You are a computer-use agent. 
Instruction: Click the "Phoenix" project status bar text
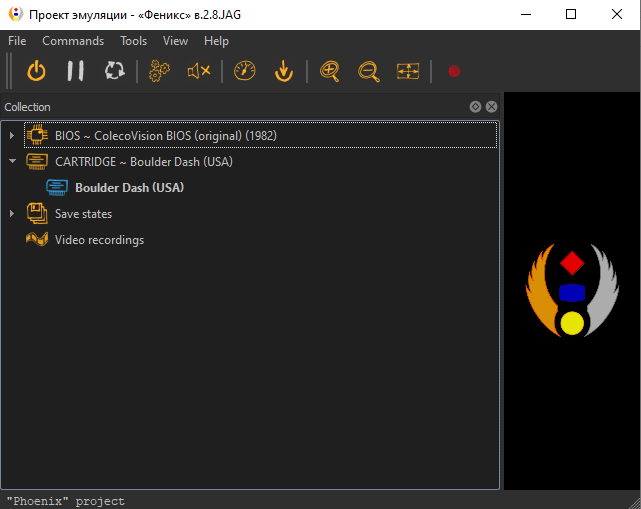pyautogui.click(x=65, y=501)
